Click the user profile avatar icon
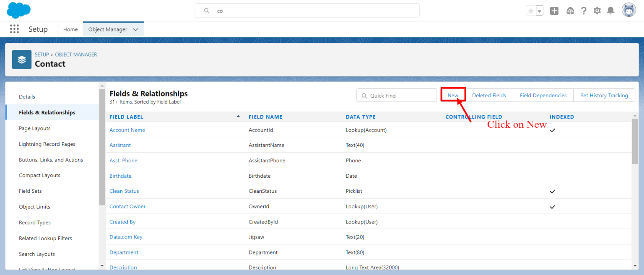The image size is (644, 275). [628, 10]
